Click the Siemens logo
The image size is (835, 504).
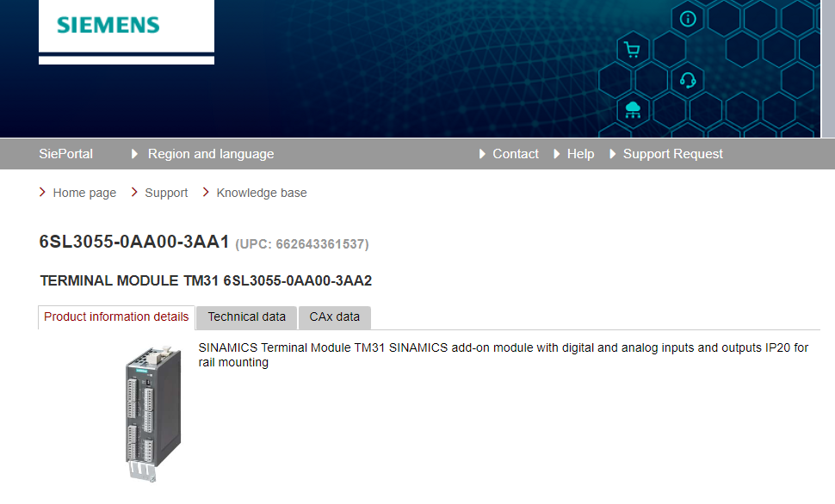(108, 25)
